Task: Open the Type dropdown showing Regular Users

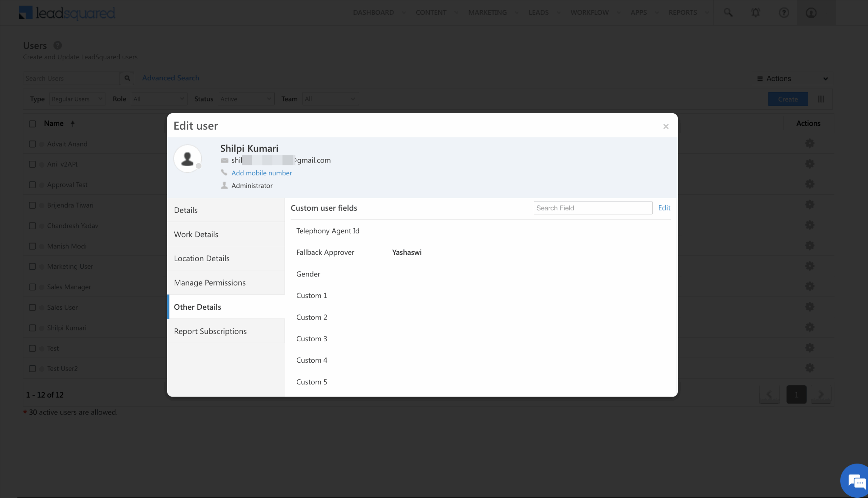Action: tap(77, 99)
